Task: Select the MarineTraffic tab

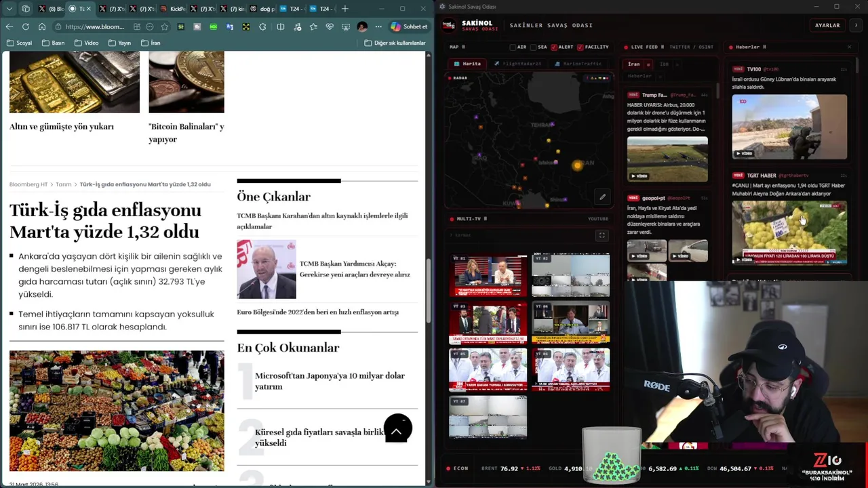Action: click(x=578, y=64)
